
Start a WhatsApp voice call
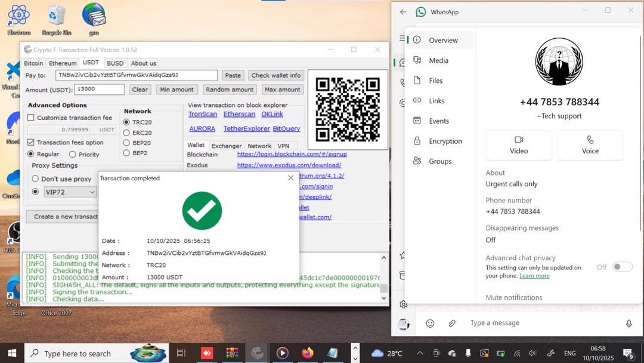point(590,145)
